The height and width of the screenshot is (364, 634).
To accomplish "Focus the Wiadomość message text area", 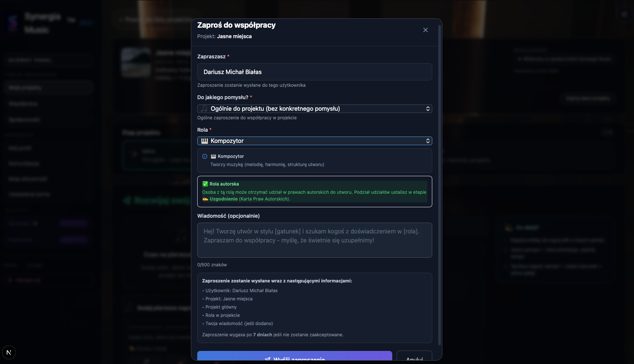I will coord(314,240).
